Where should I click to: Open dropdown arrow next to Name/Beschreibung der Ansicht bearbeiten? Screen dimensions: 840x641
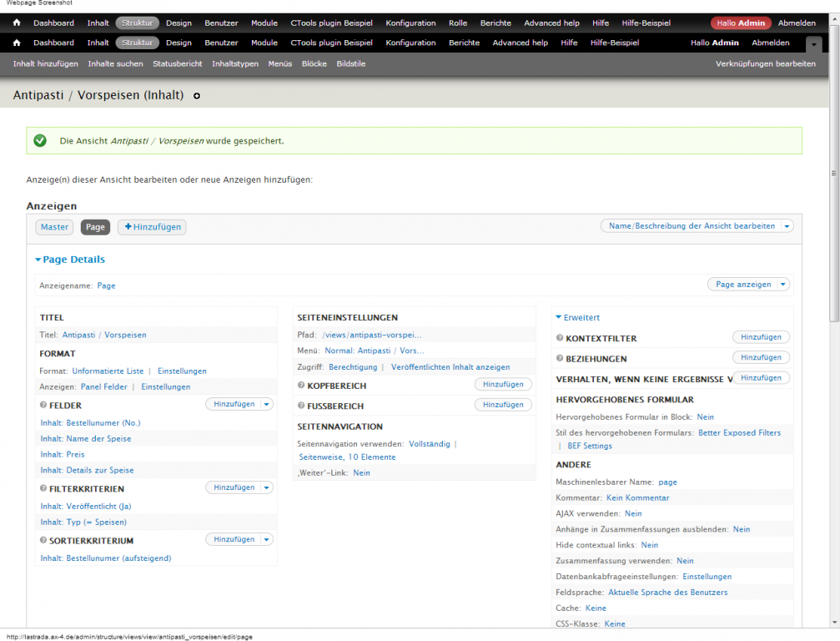tap(787, 226)
